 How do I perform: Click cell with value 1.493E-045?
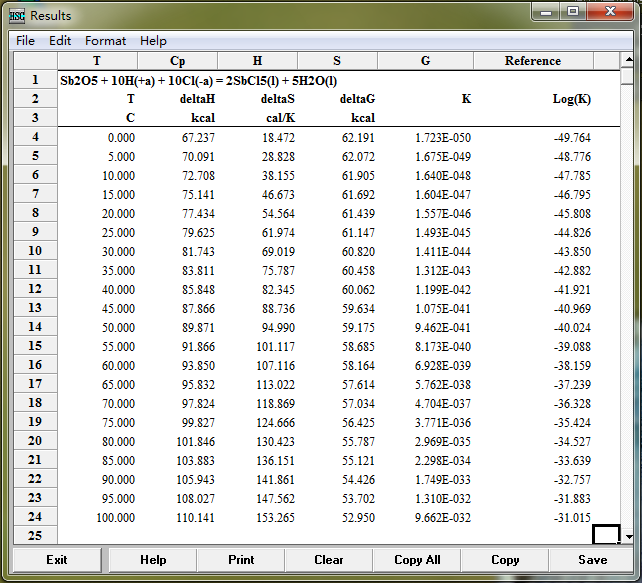(x=443, y=233)
